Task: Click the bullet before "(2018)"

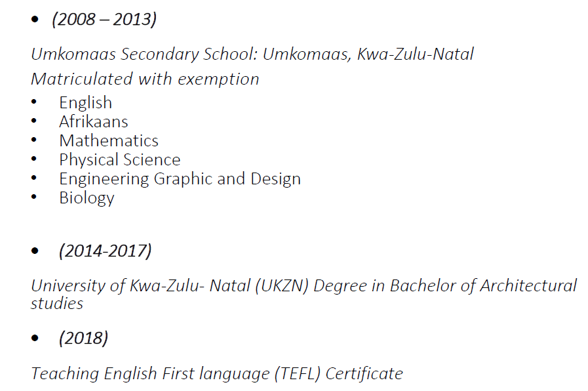Action: [35, 339]
